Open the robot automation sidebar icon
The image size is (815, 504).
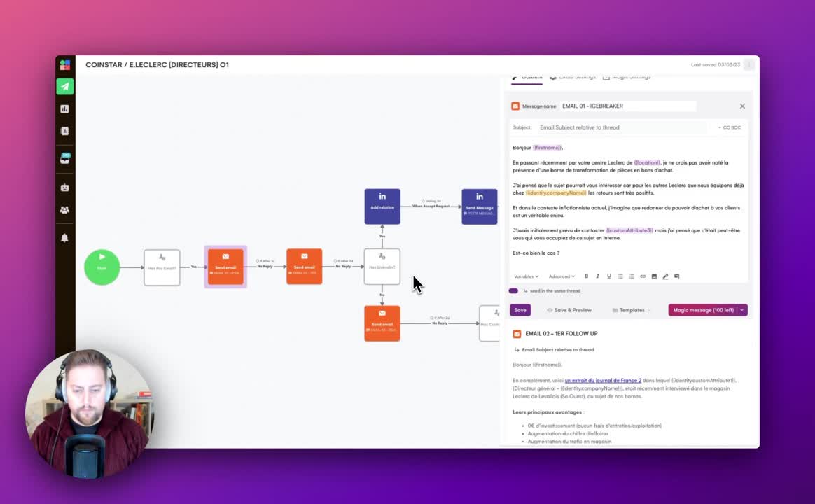tap(65, 188)
